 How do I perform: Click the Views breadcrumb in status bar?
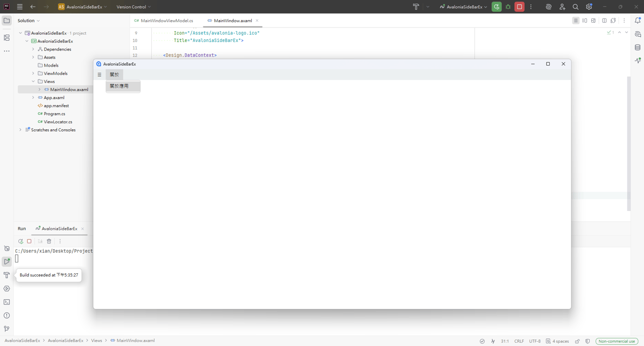[x=97, y=341]
